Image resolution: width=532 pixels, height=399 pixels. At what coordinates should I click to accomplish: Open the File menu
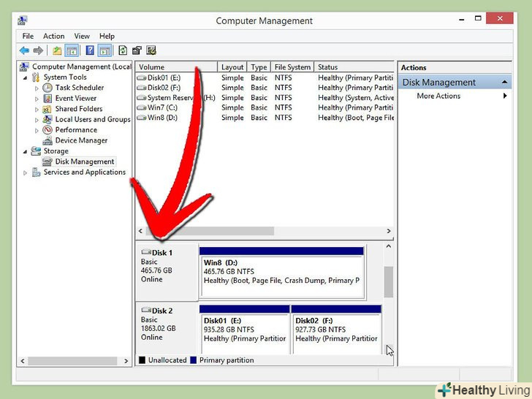[28, 36]
